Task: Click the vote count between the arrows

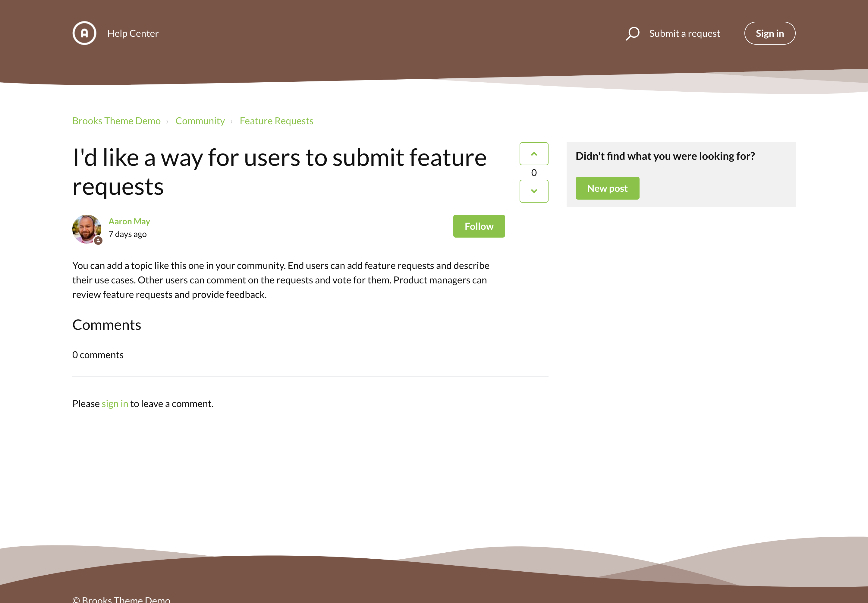Action: point(533,173)
